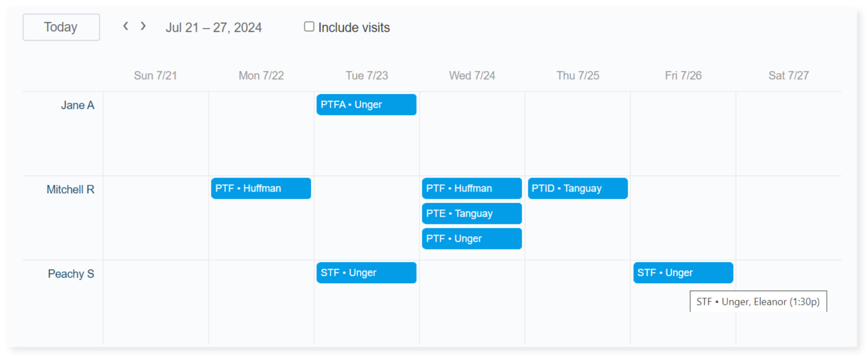
Task: Select the Thu 7/25 column header
Action: pos(577,75)
